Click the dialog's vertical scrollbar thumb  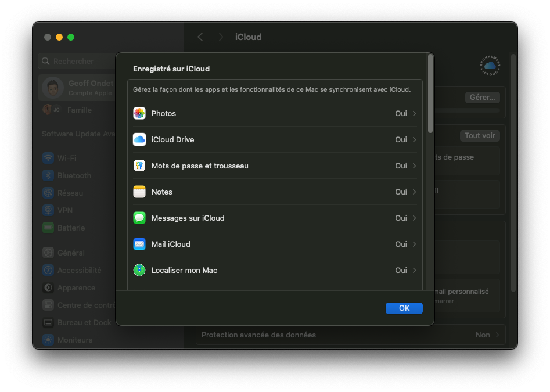[430, 94]
